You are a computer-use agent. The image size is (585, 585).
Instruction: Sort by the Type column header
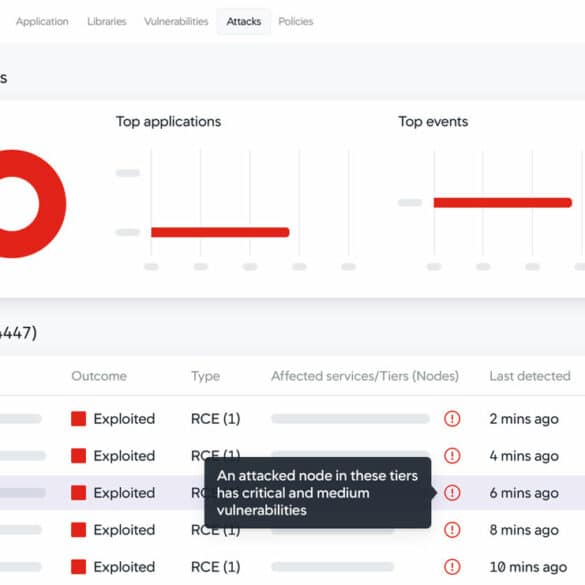205,376
